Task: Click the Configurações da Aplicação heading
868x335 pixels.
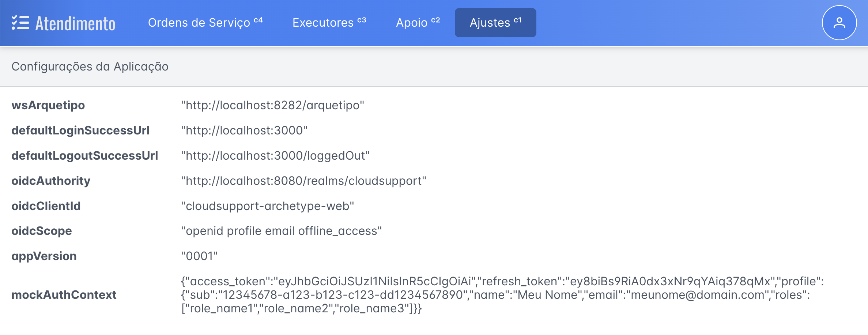Action: [90, 66]
